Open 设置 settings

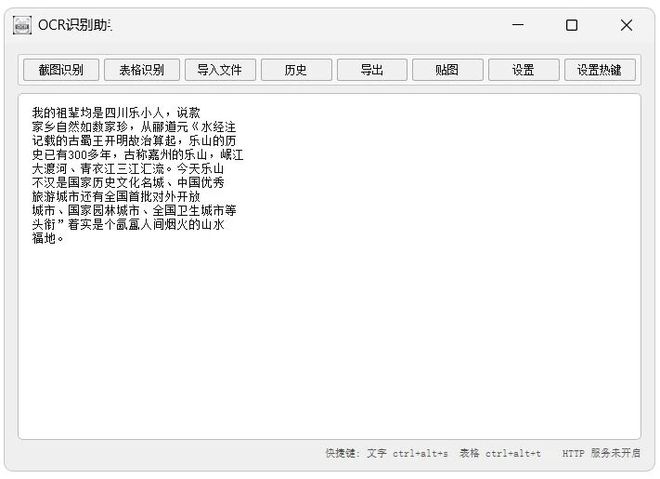[x=524, y=70]
